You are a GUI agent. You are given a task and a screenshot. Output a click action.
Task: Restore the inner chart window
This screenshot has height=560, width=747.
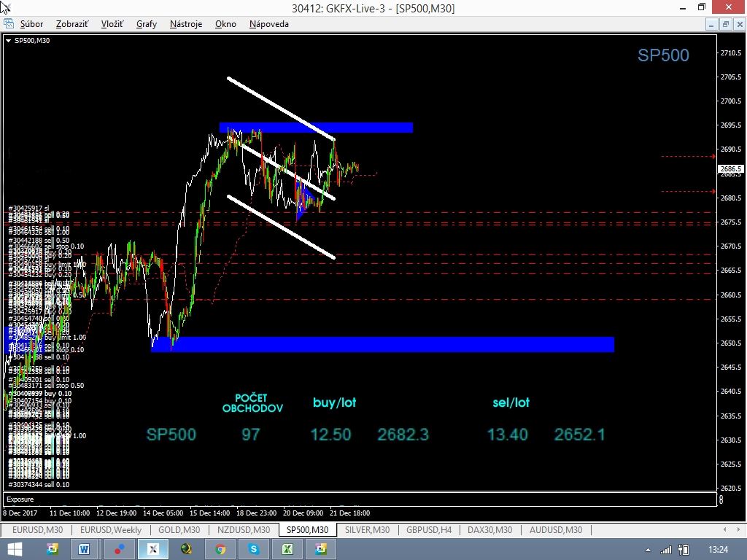(x=726, y=24)
